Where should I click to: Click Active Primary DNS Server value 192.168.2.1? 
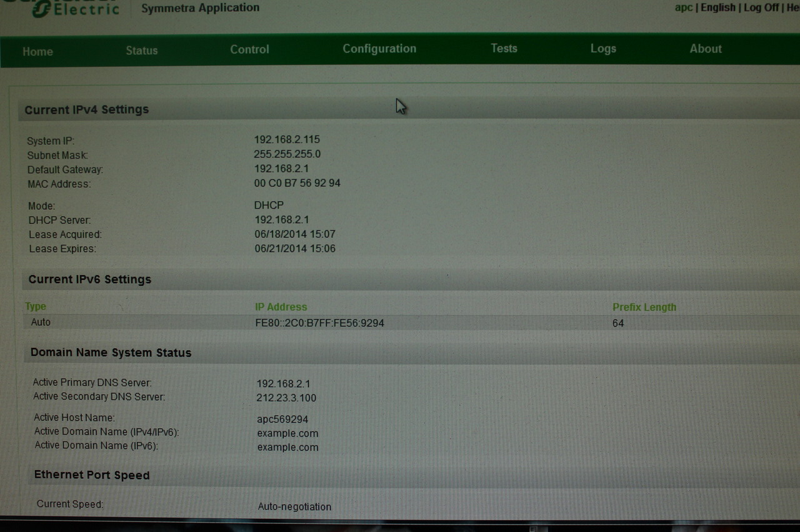pyautogui.click(x=283, y=384)
